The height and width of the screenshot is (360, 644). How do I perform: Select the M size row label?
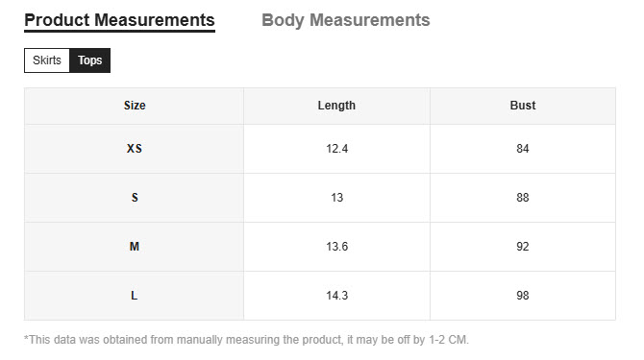tap(135, 247)
